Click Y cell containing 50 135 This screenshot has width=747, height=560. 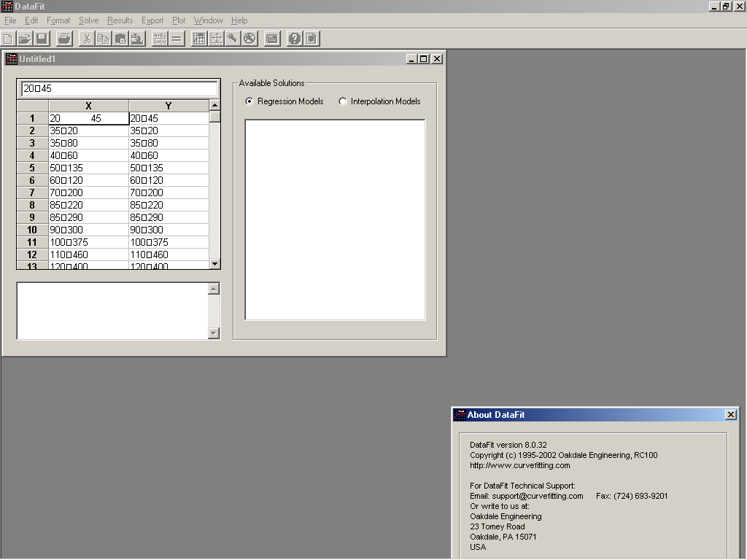pyautogui.click(x=169, y=168)
